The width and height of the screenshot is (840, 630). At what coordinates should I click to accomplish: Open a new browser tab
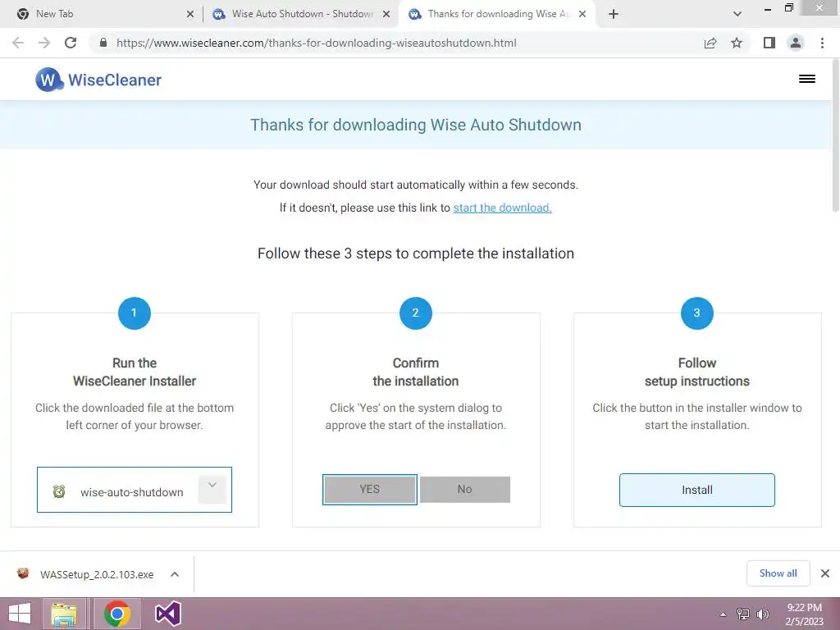[614, 14]
